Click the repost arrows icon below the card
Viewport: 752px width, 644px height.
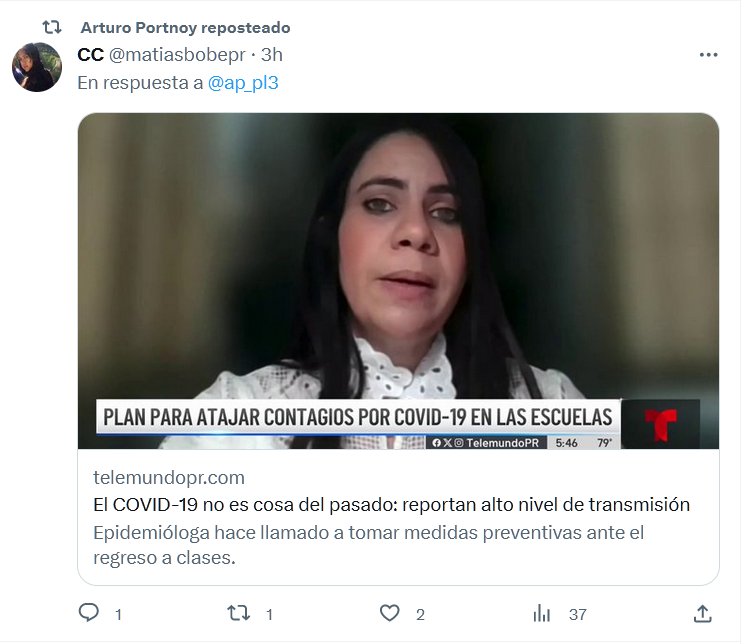pos(238,613)
